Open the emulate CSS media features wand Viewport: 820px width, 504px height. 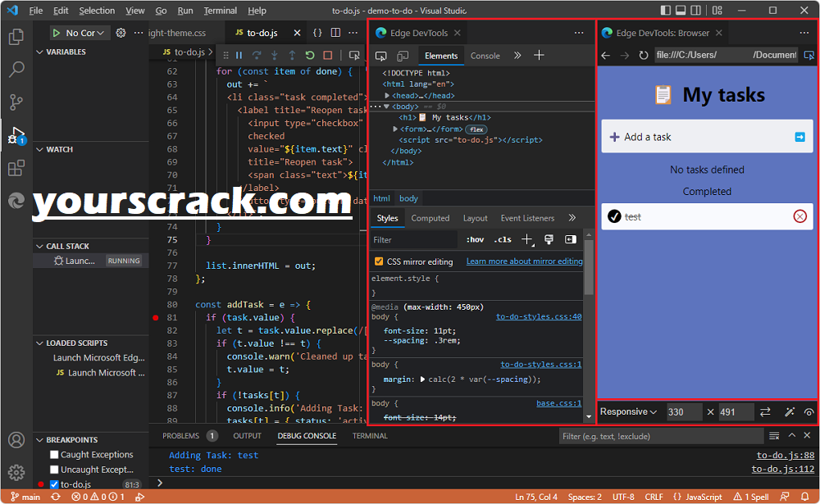790,412
